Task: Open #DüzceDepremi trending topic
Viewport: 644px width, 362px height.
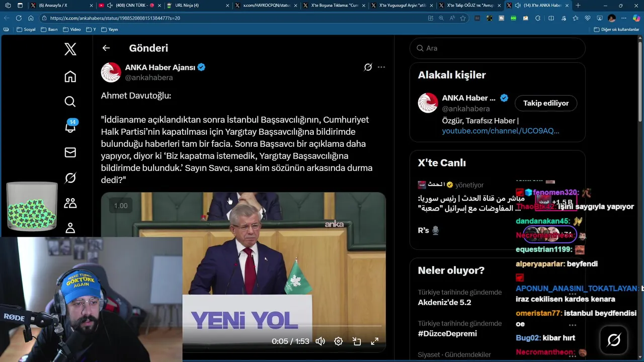Action: [x=447, y=333]
